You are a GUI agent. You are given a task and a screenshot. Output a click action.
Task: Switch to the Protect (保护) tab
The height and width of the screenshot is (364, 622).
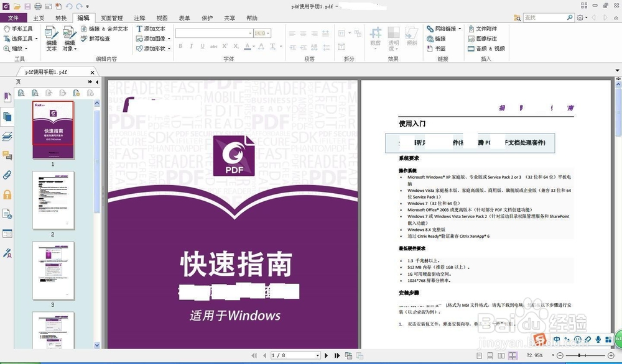click(x=207, y=18)
